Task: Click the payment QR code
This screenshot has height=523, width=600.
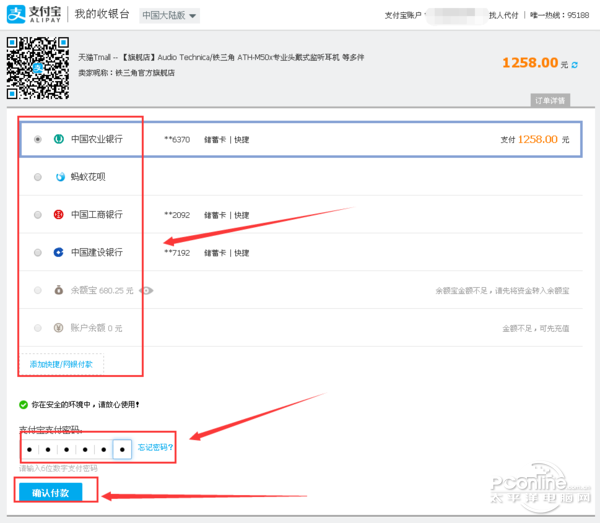Action: [x=38, y=68]
